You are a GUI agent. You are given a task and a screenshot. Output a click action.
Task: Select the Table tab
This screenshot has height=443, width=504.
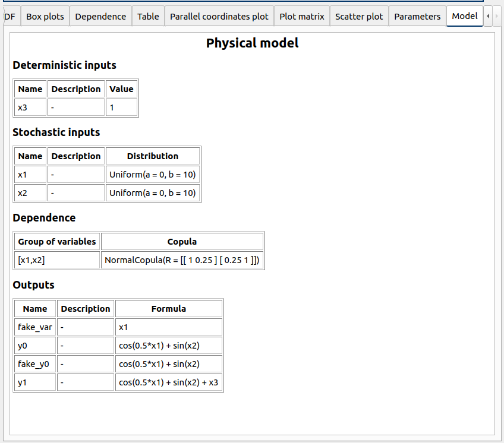[148, 16]
